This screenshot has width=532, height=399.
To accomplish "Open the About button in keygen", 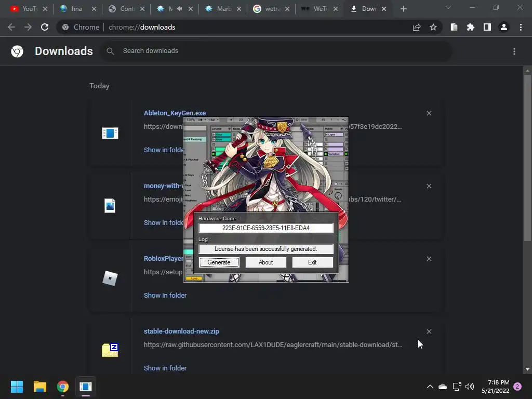I will [x=265, y=262].
